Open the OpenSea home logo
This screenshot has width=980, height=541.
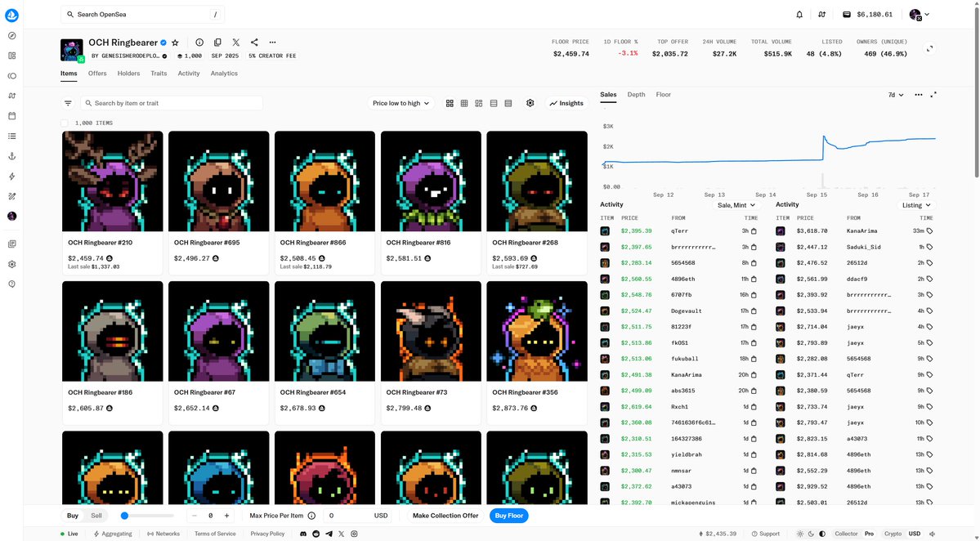pos(12,15)
